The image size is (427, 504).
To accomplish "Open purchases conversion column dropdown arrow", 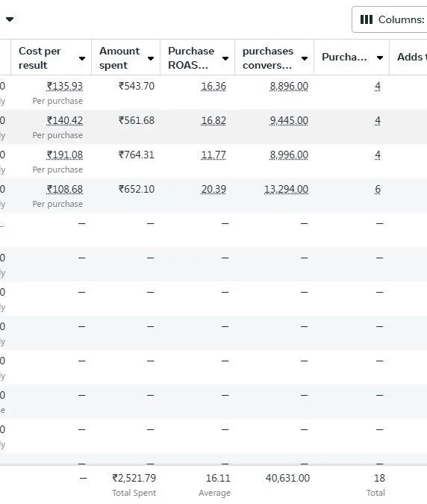I will [x=305, y=58].
